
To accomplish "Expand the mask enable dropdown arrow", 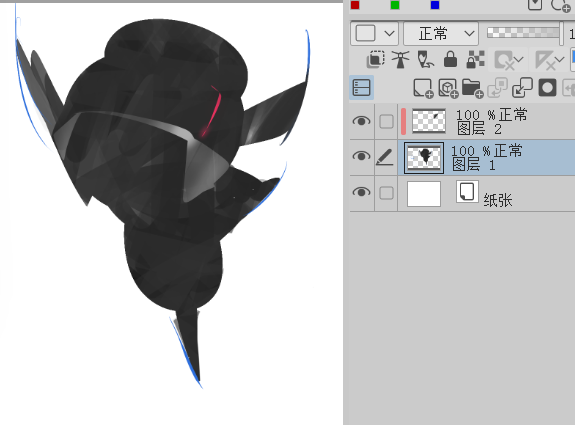I will 519,59.
